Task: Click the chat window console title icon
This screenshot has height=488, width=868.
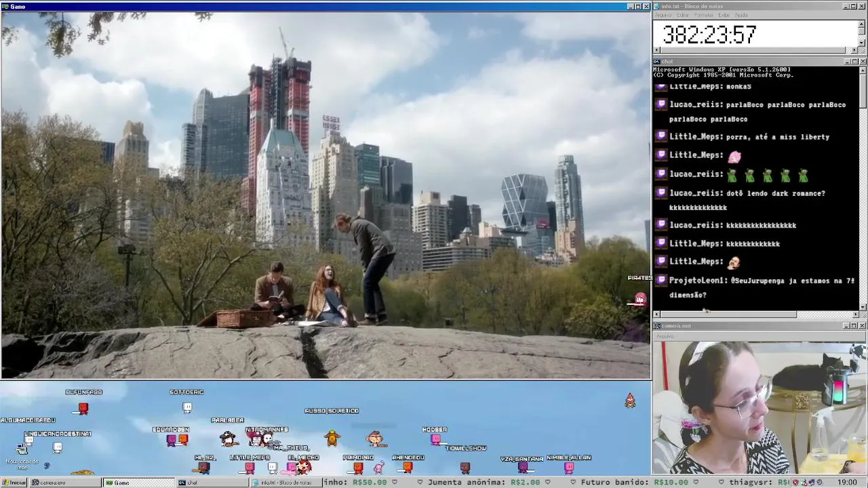Action: pos(657,62)
